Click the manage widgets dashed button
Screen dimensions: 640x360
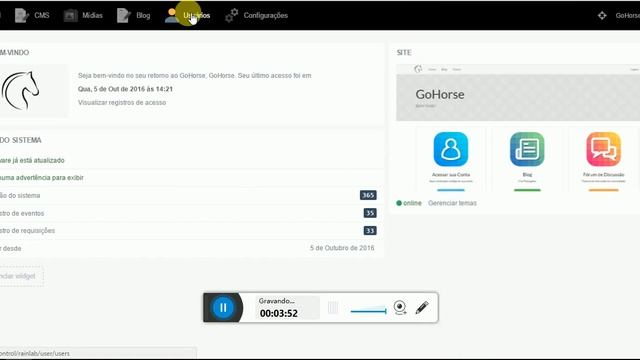tap(21, 276)
